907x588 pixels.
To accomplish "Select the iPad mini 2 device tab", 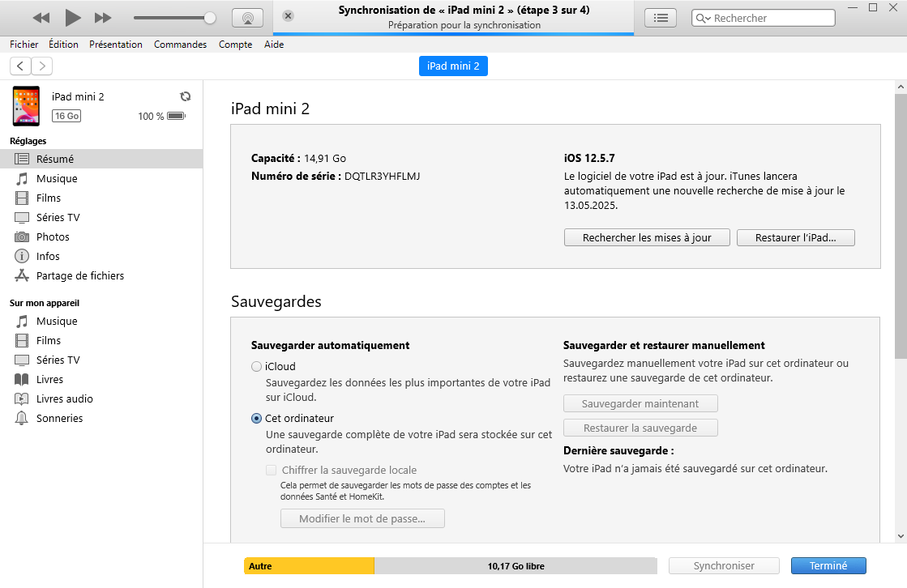I will [453, 66].
